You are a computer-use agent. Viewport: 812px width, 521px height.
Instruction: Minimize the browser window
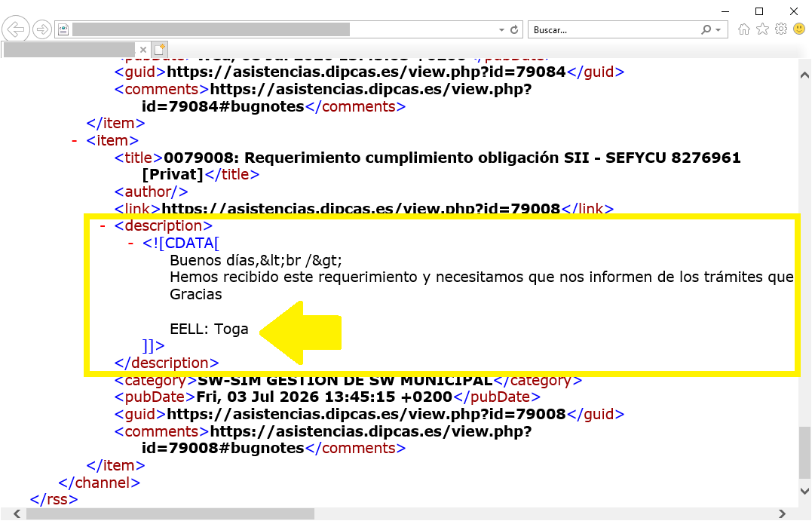pyautogui.click(x=725, y=11)
